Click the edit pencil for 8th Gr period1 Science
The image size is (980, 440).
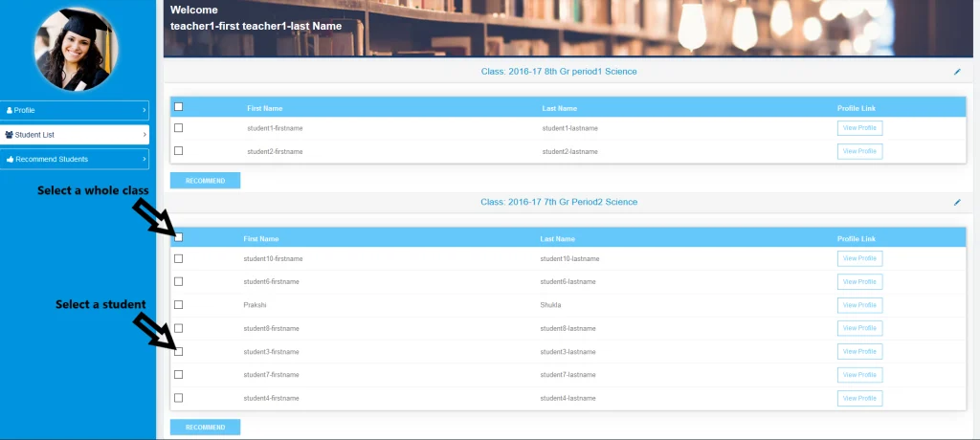956,72
